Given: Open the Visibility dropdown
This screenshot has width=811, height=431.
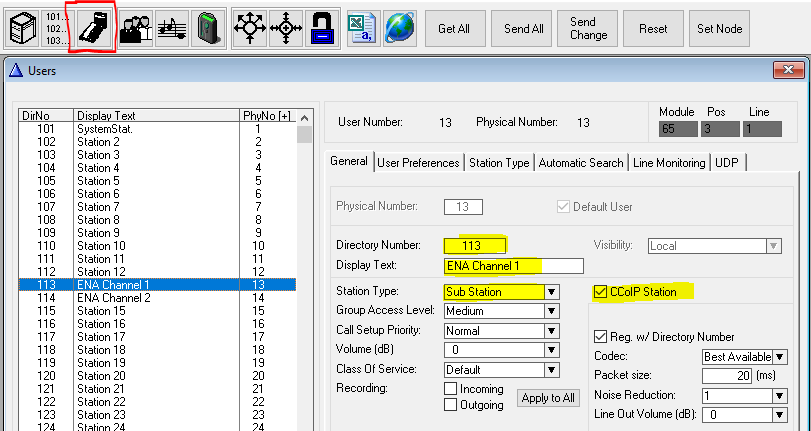Looking at the screenshot, I should tap(774, 246).
